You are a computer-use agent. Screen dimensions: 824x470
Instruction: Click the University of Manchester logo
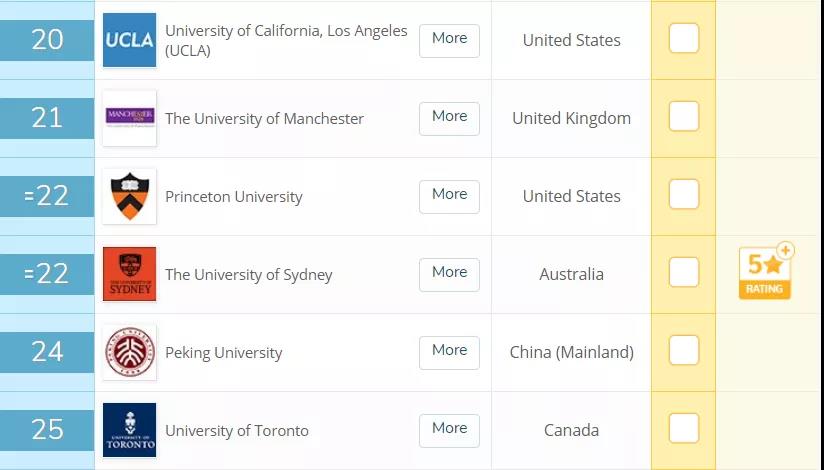tap(130, 118)
